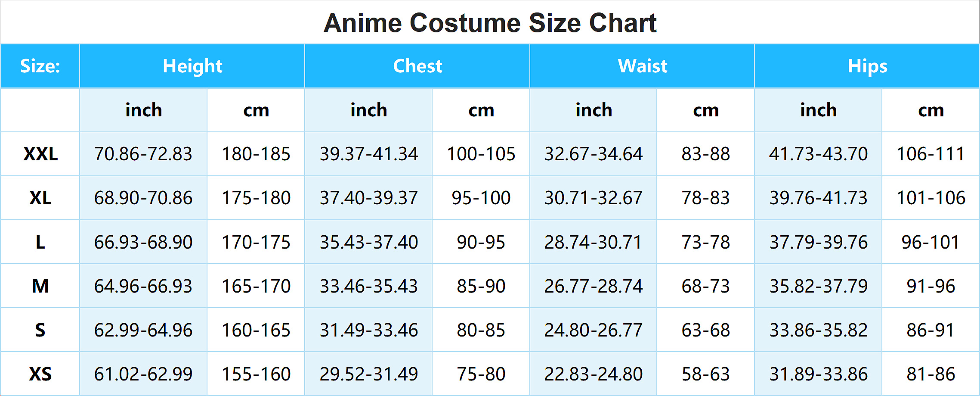Click the L waist cm cell 73-78

tap(706, 242)
